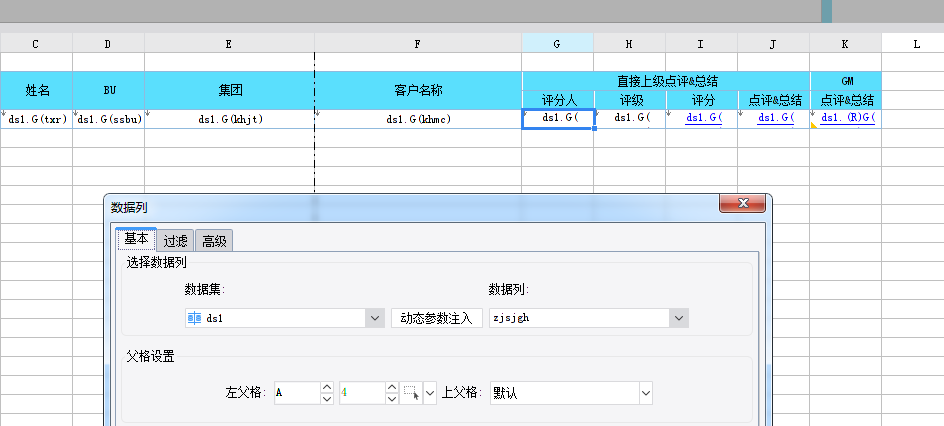
Task: Open the 过滤 tab
Action: (x=176, y=241)
